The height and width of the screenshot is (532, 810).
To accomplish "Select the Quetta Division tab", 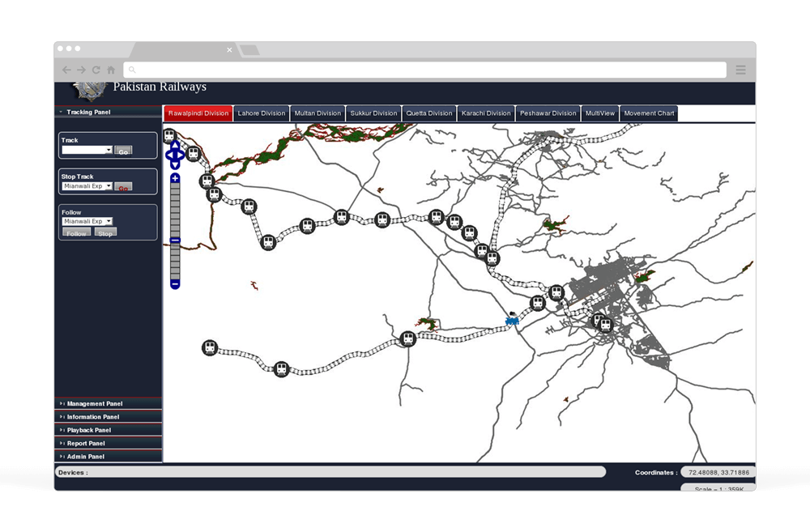I will 428,113.
